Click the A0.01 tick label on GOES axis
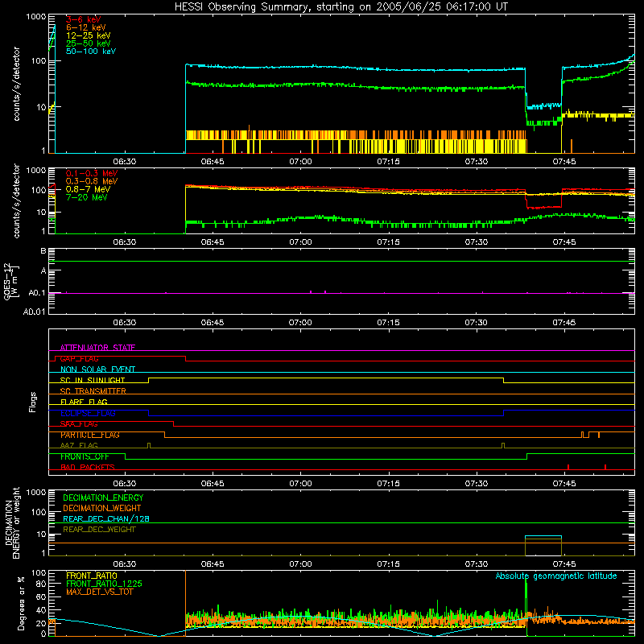The height and width of the screenshot is (644, 644). pos(35,312)
